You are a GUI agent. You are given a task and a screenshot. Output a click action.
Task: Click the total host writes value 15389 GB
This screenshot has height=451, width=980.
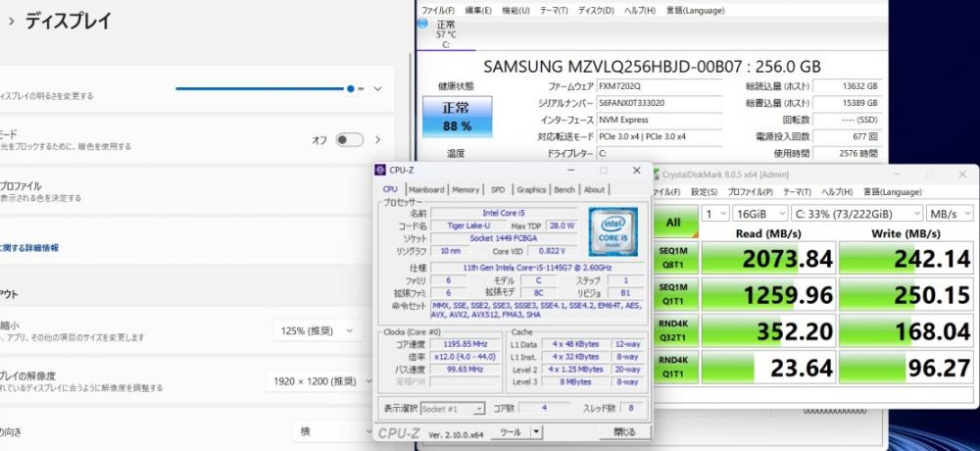[848, 103]
